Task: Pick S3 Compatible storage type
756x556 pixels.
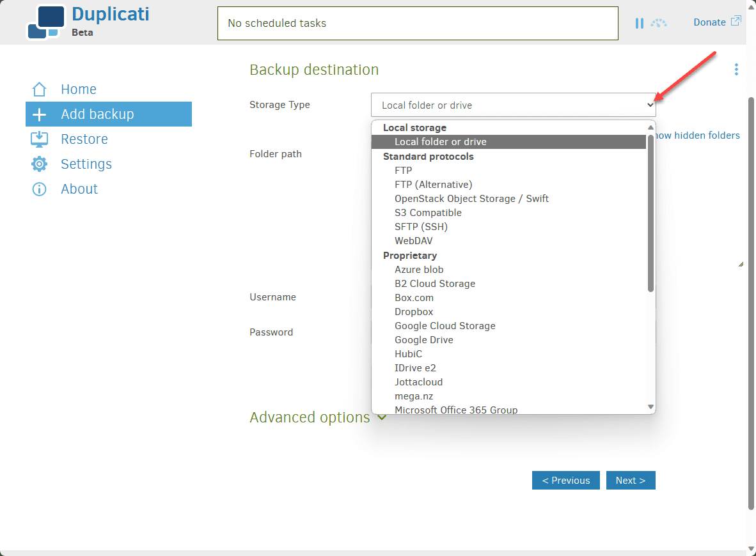Action: click(508, 212)
